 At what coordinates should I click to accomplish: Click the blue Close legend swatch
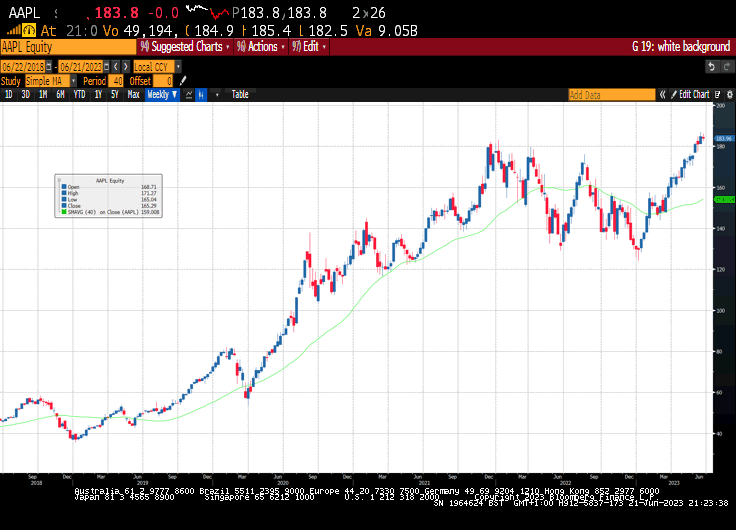point(64,206)
